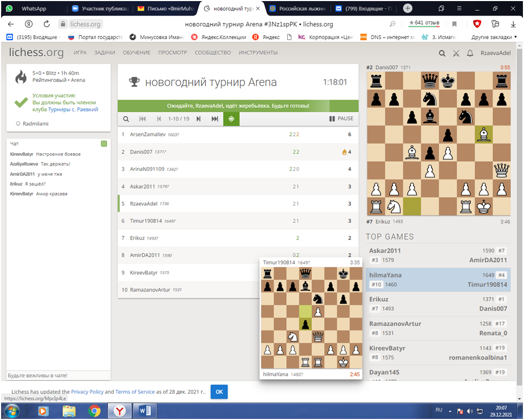Screen dimensions: 524x420
Task: Open the ИНСТРУМЕНТЫ menu
Action: coord(258,52)
